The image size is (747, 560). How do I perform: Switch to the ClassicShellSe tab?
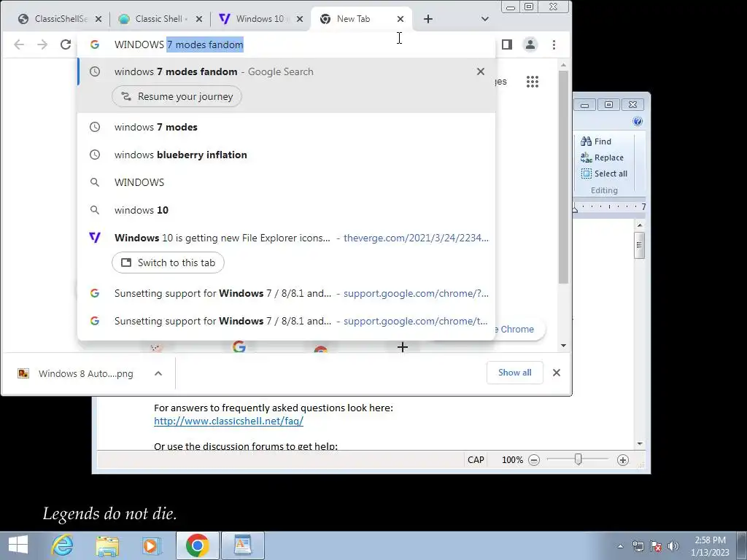pos(53,19)
